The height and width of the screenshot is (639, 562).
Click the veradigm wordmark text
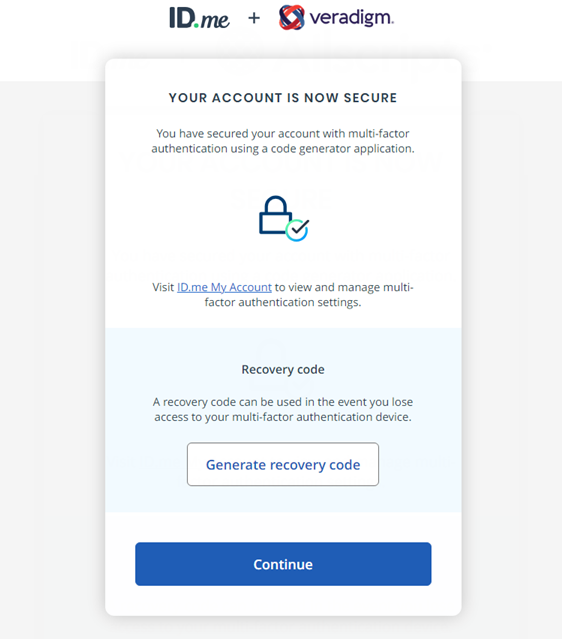352,18
